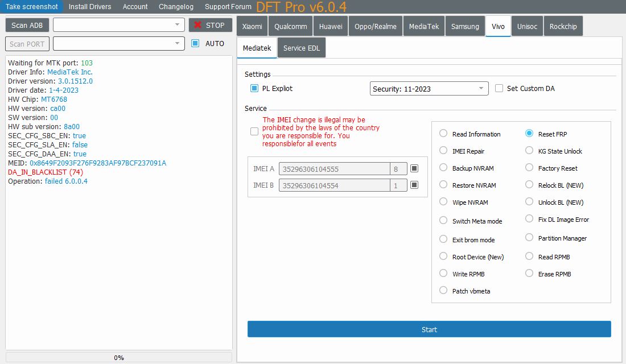This screenshot has height=364, width=626.
Task: Open the Oppo/Realme tab
Action: pos(375,26)
